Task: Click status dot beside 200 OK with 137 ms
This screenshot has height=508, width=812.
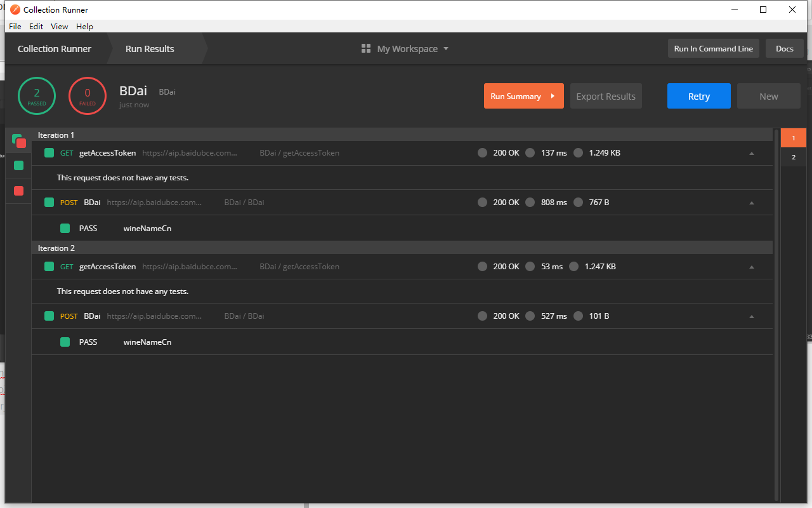Action: (x=482, y=153)
